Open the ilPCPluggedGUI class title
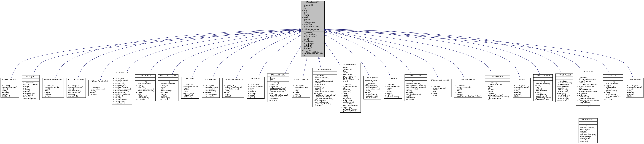Viewport: 644px width, 144px height. click(372, 78)
